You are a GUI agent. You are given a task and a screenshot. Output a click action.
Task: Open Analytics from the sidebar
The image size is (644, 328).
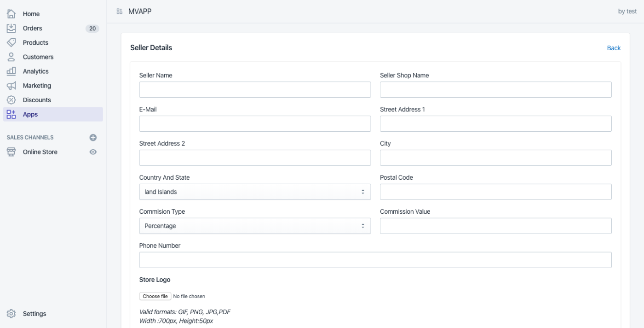53,71
